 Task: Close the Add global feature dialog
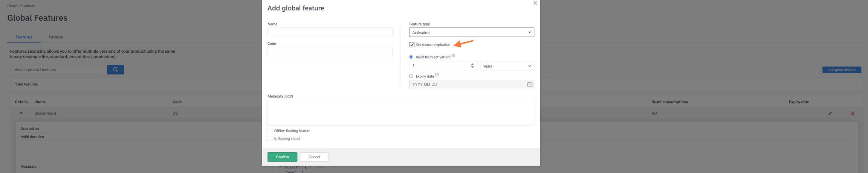coord(535,3)
